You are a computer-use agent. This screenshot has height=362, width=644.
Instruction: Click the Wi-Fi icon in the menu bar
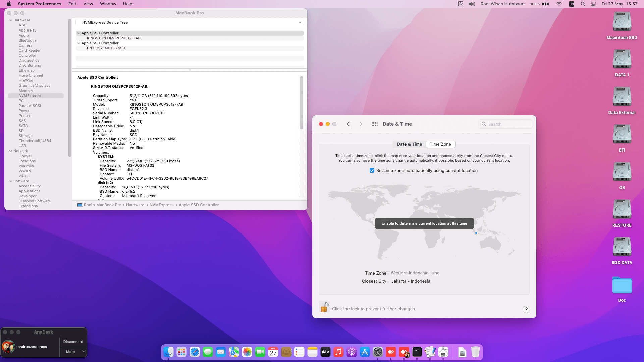coord(559,4)
